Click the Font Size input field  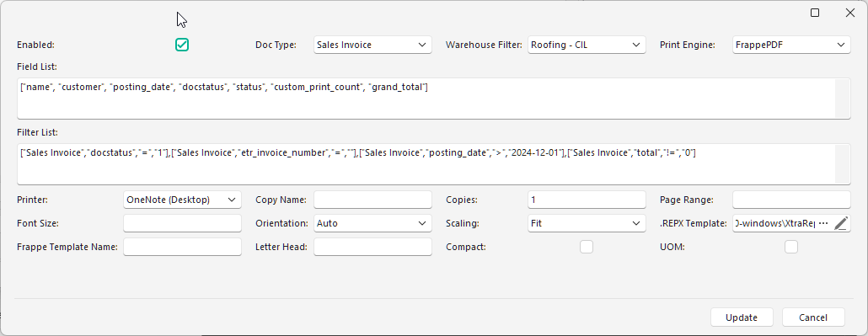click(x=183, y=224)
